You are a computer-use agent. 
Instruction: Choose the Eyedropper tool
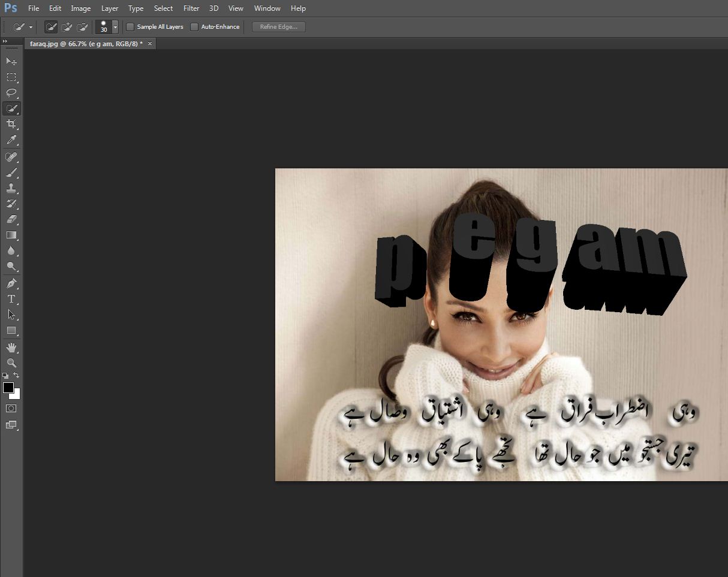pos(11,140)
